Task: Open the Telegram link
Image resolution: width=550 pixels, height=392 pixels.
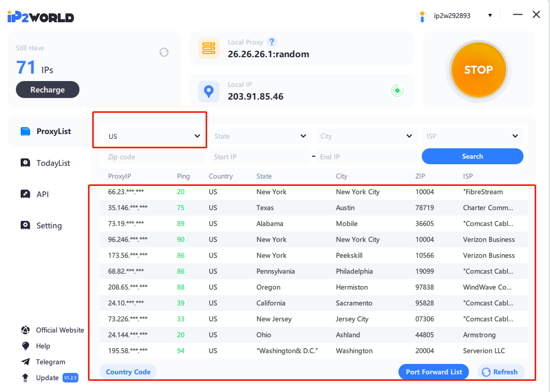Action: 50,362
